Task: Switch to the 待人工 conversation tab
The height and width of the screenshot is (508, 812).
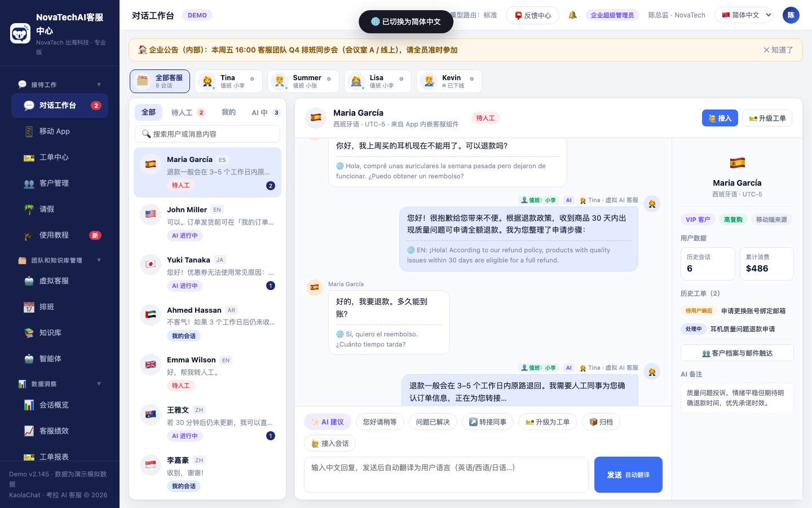Action: click(x=188, y=112)
